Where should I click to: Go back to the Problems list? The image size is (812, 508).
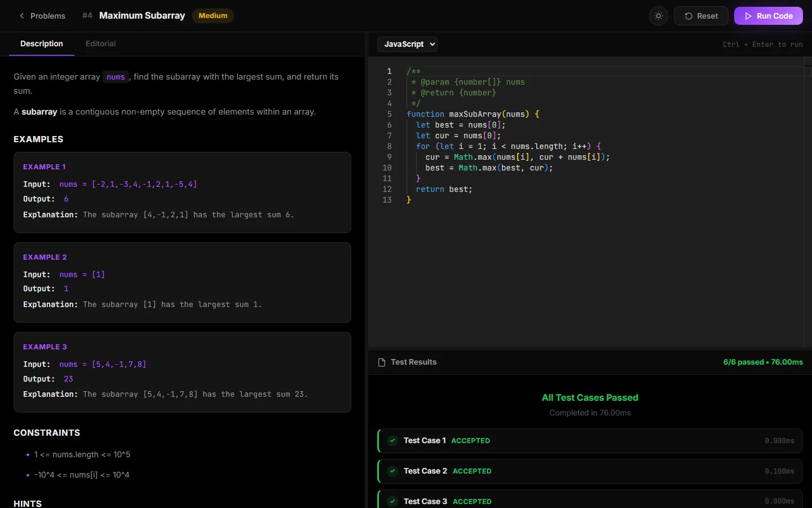[42, 16]
